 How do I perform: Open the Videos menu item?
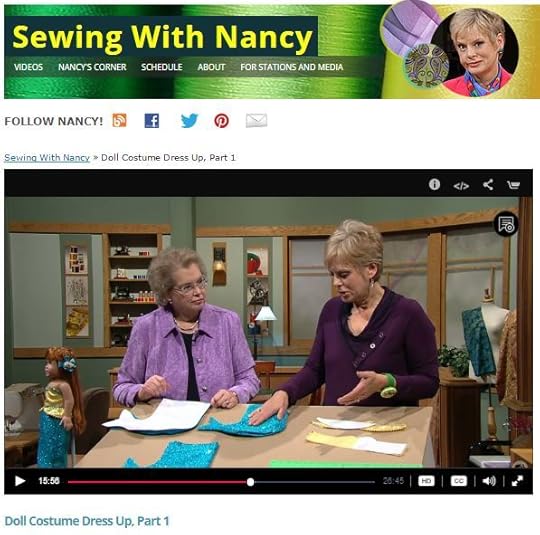coord(28,67)
